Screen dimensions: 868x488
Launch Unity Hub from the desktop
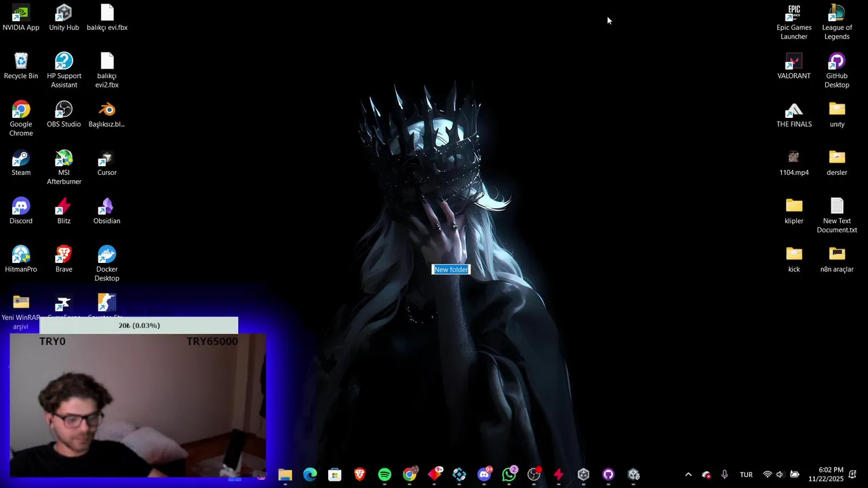[64, 18]
